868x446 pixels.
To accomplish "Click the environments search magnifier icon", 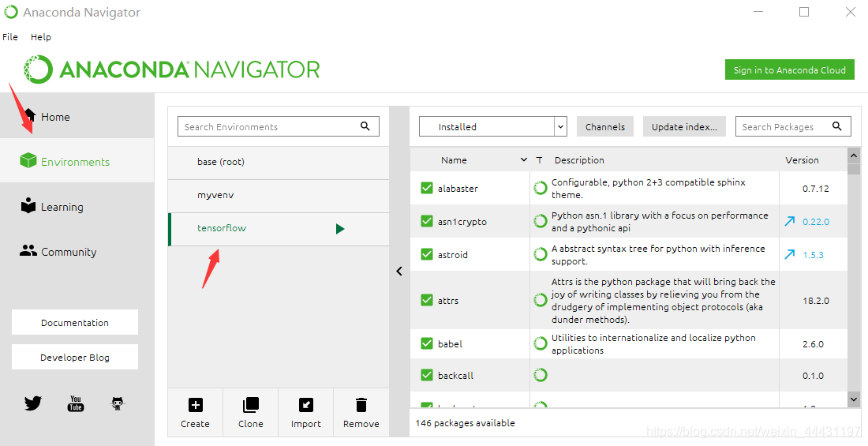I will click(x=365, y=126).
